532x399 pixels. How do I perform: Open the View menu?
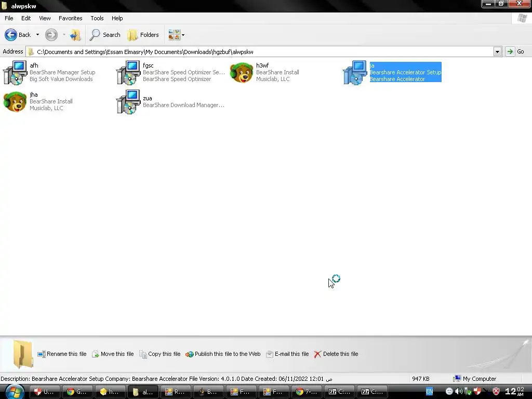pos(45,18)
